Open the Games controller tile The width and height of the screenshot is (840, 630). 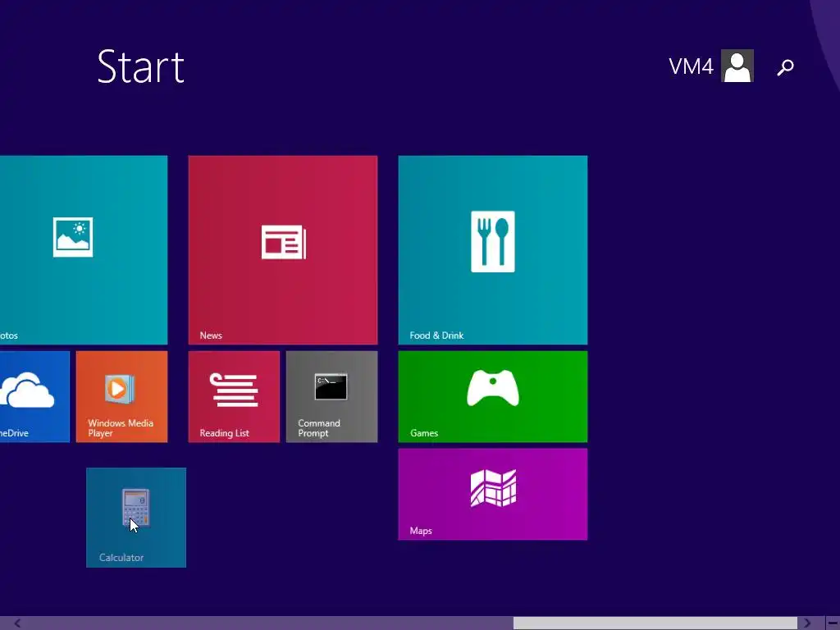(x=493, y=397)
